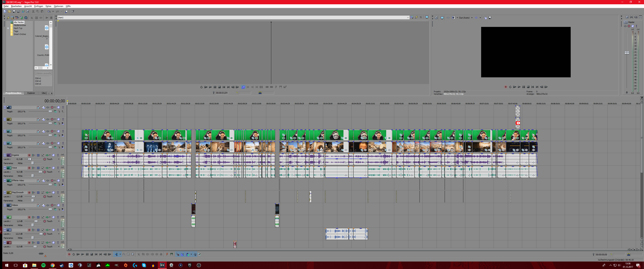Switch to the Explorer tab
Image resolution: width=644 pixels, height=269 pixels.
tap(31, 93)
